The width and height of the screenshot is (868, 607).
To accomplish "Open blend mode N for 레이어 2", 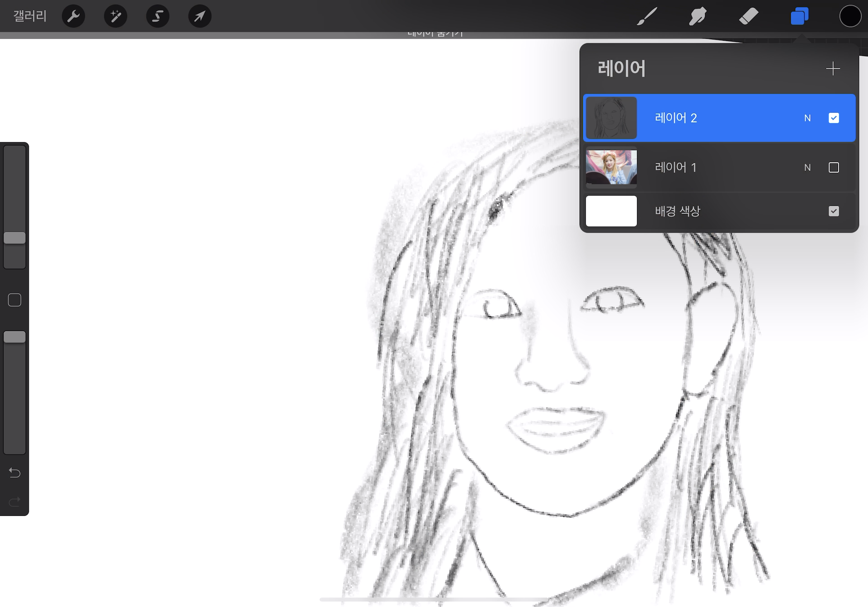I will [807, 118].
